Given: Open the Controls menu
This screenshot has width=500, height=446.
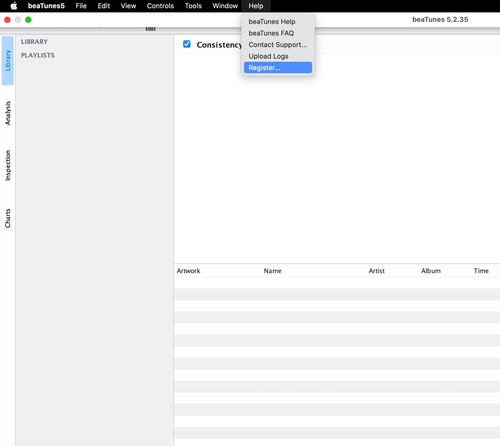Looking at the screenshot, I should (x=160, y=6).
